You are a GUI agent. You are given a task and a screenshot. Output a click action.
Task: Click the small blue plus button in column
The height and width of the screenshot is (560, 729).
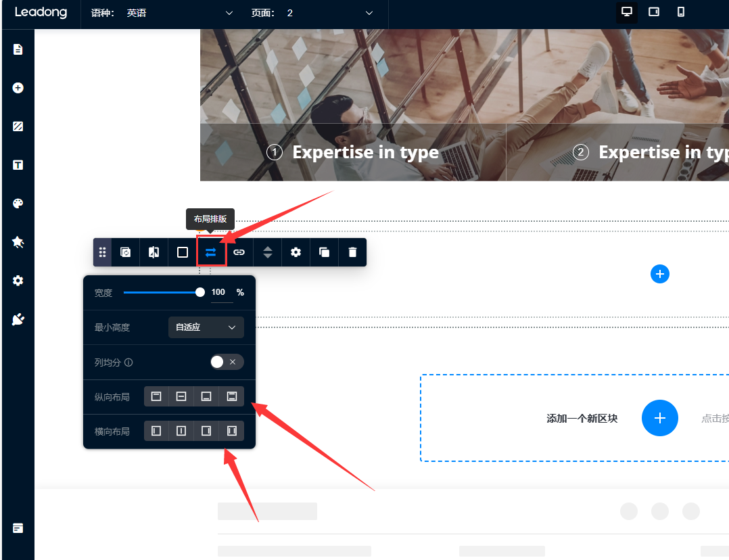pos(659,274)
